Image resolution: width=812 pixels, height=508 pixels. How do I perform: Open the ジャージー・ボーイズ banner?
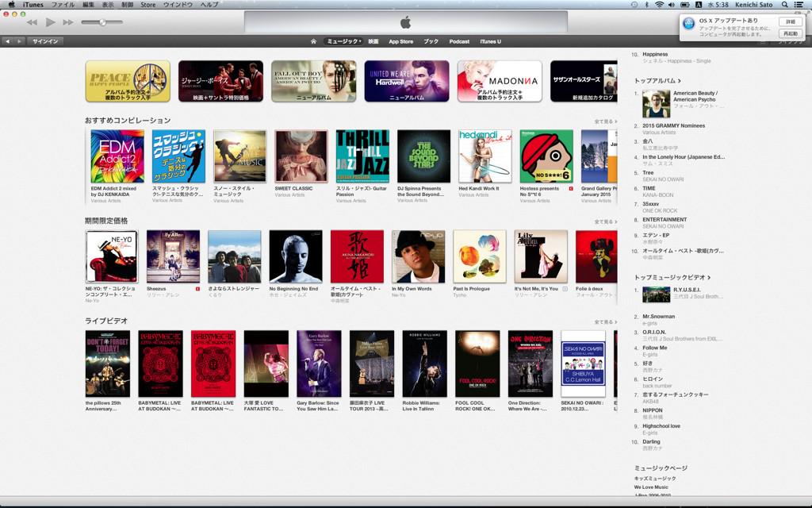pyautogui.click(x=220, y=81)
